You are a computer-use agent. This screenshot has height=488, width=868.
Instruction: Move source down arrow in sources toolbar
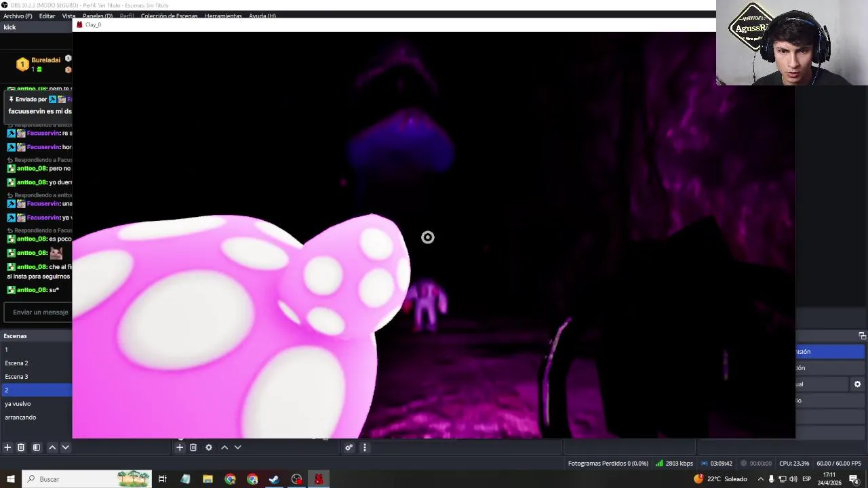click(237, 447)
